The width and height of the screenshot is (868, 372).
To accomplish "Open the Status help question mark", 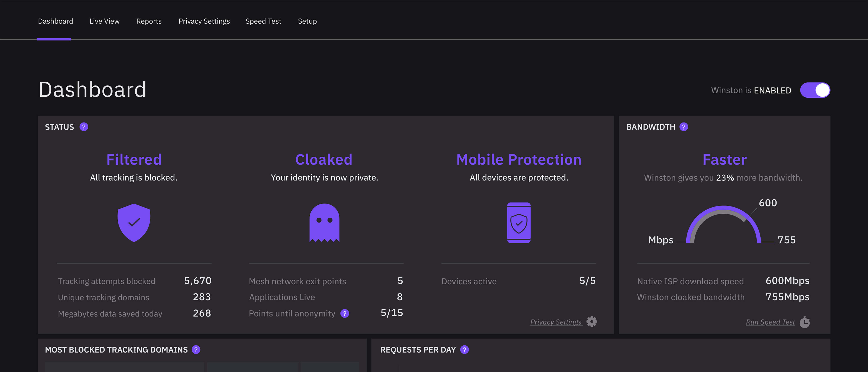I will pos(84,127).
